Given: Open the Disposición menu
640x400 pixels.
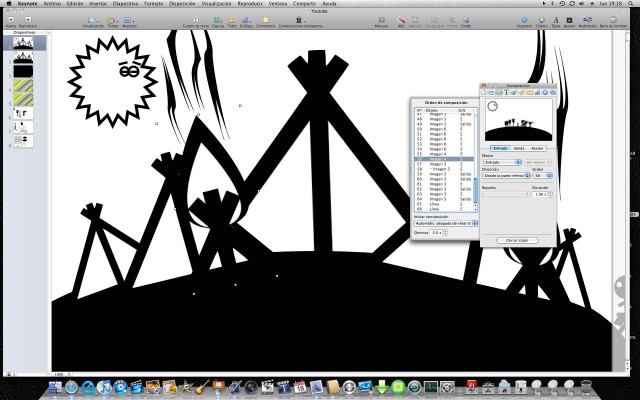Looking at the screenshot, I should tap(182, 3).
